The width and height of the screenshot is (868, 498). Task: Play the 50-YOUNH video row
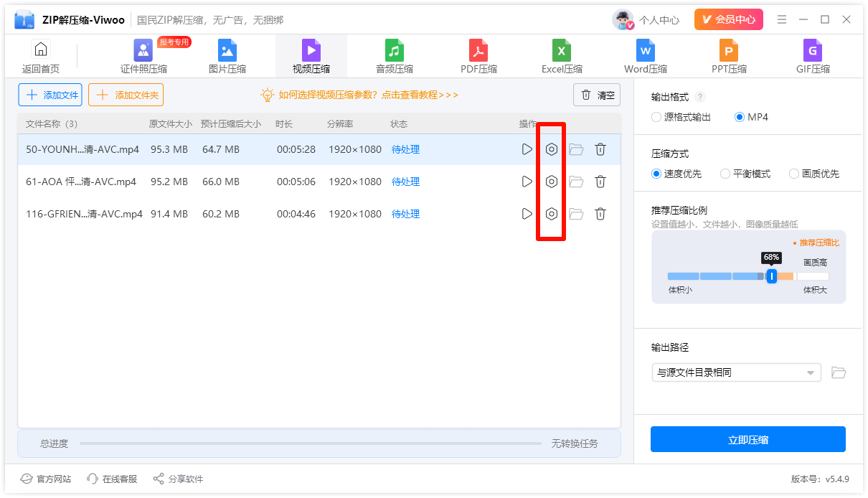[x=527, y=149]
